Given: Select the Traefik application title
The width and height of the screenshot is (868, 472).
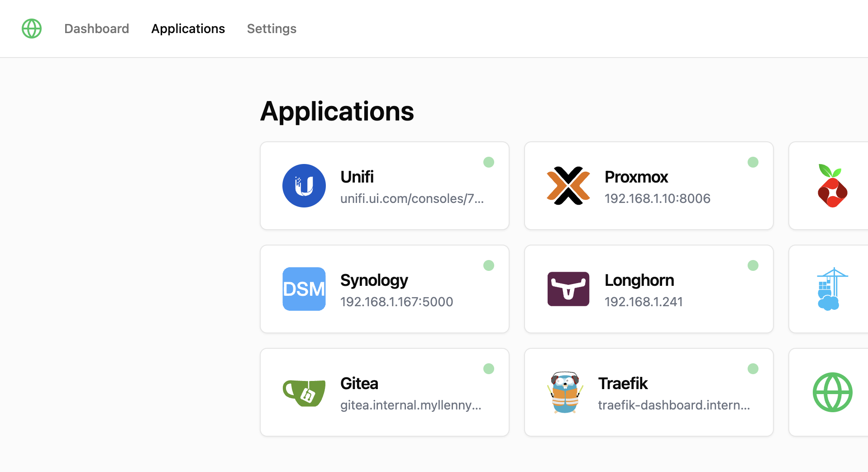Looking at the screenshot, I should click(623, 383).
